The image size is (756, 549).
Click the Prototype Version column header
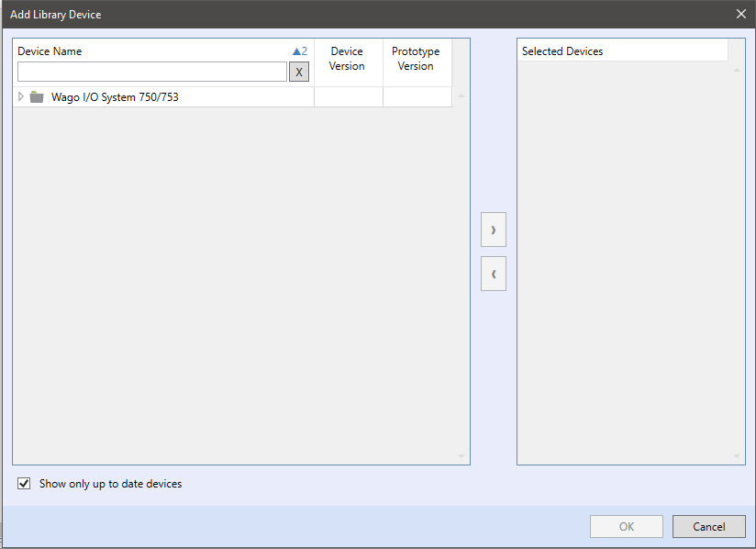pos(416,59)
